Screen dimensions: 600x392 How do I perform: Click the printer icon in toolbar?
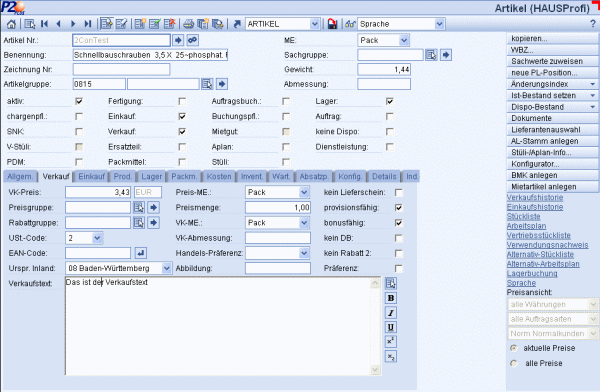pos(188,24)
